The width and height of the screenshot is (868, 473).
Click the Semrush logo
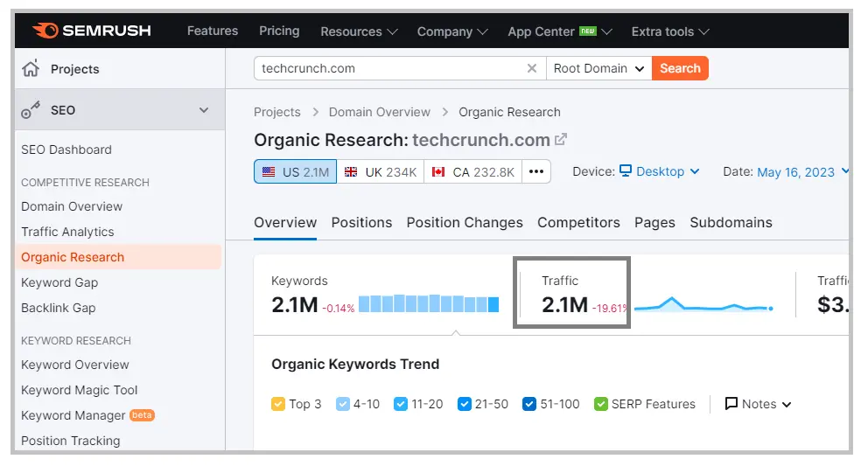point(91,31)
